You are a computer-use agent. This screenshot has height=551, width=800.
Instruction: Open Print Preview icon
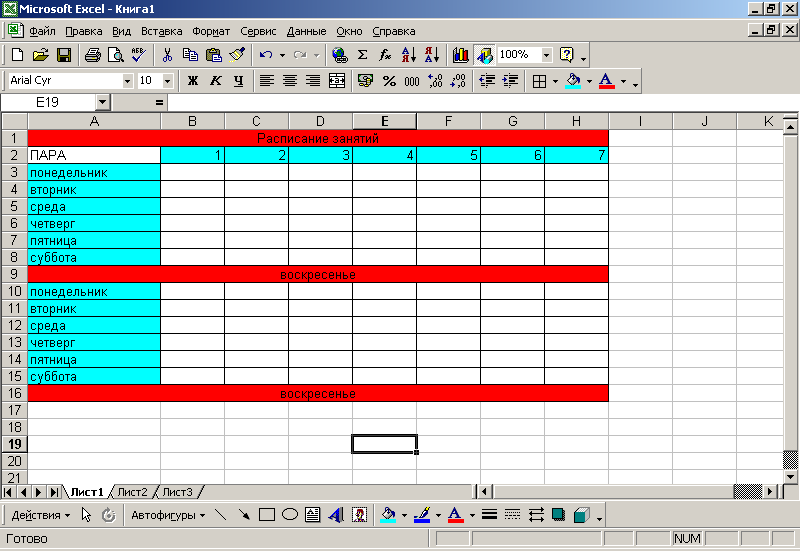coord(116,55)
